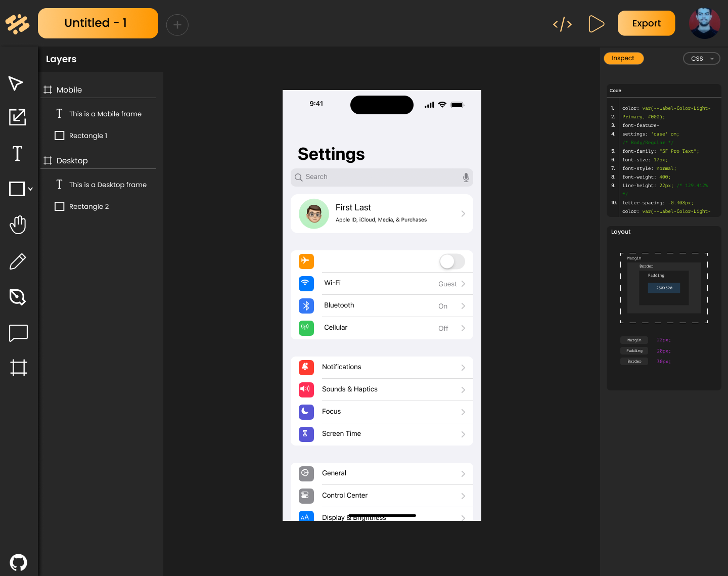The width and height of the screenshot is (728, 576).
Task: Select the scale resize tool
Action: [x=18, y=117]
